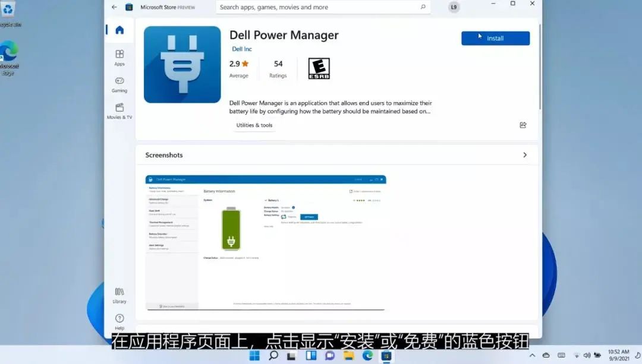Click the Dell Power Manager app logo

click(x=182, y=64)
